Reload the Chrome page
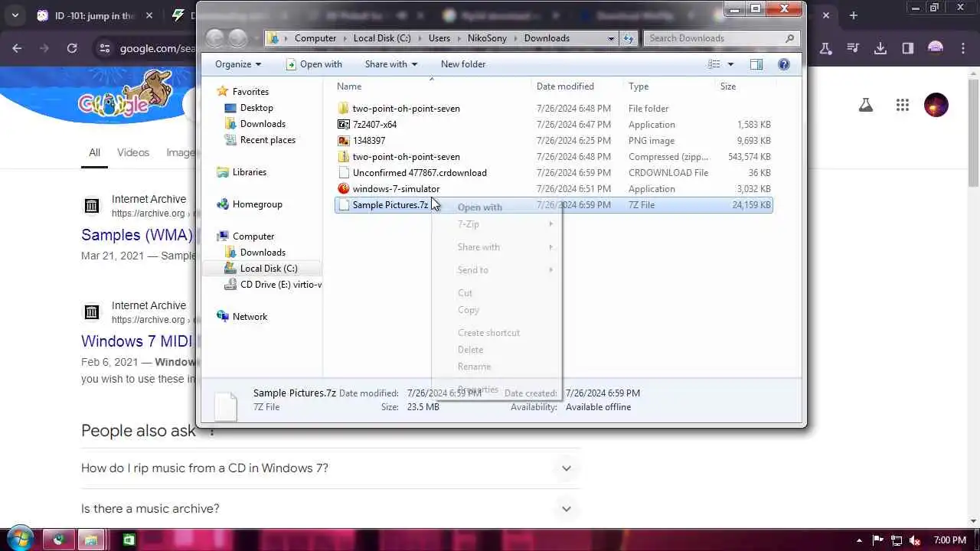This screenshot has width=980, height=551. [x=72, y=48]
